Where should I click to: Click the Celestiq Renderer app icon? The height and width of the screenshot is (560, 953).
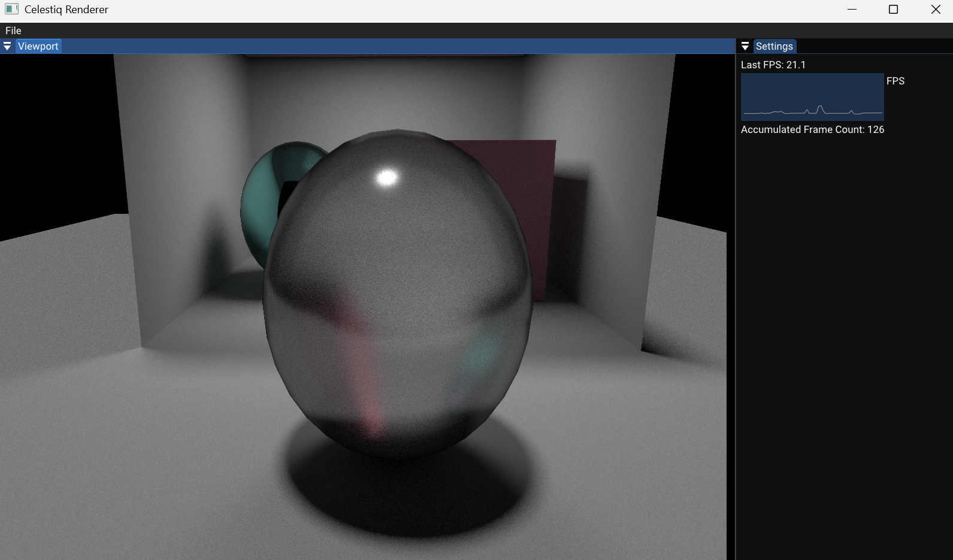[x=11, y=10]
